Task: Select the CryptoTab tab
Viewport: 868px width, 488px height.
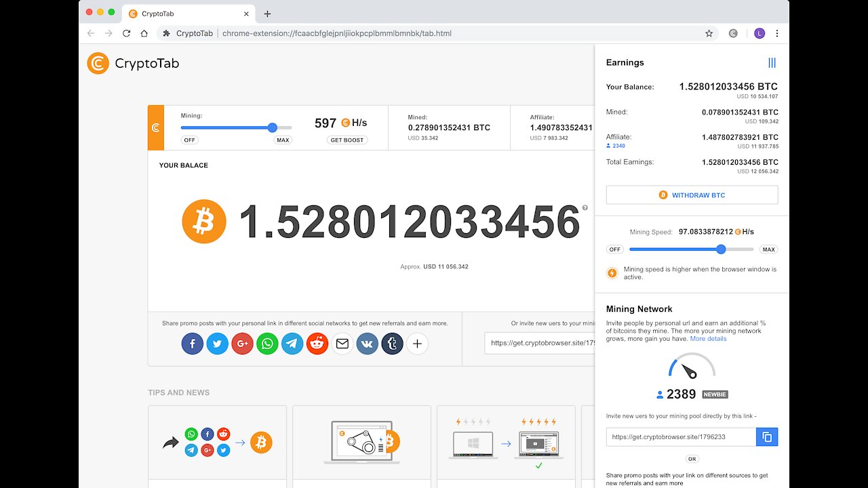Action: coord(188,14)
